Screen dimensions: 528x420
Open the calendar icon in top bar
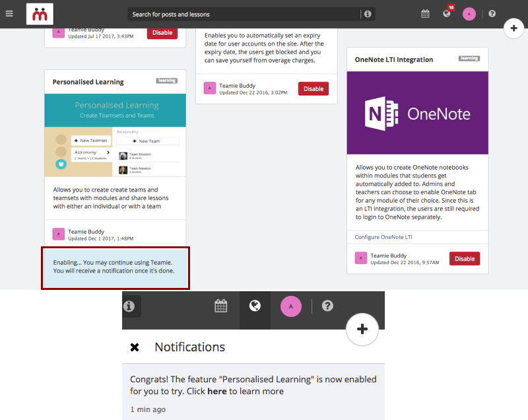(425, 14)
